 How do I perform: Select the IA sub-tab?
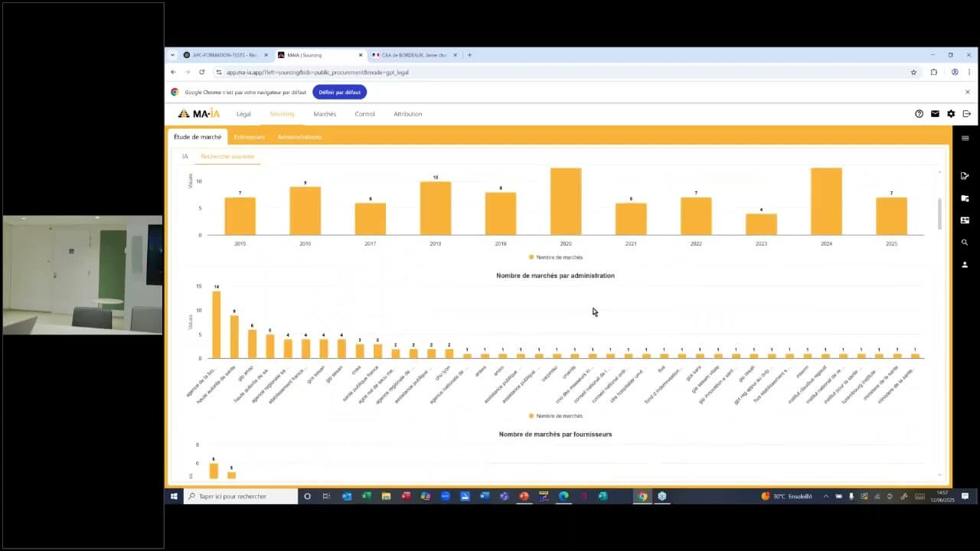[185, 156]
